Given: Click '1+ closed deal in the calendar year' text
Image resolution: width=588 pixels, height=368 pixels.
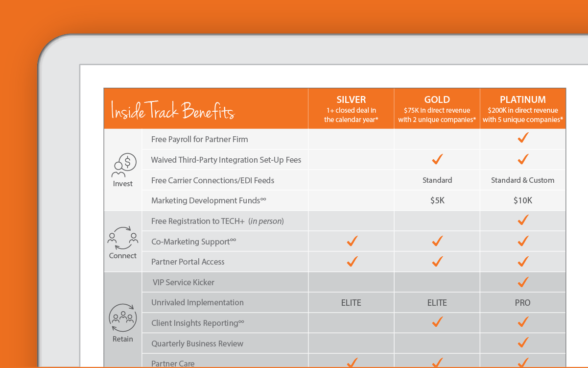Looking at the screenshot, I should (x=351, y=115).
